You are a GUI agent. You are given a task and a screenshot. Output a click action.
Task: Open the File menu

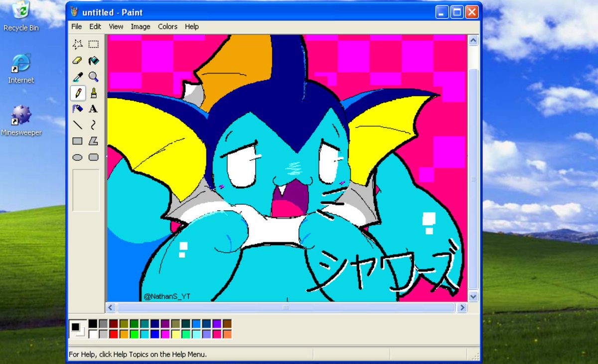point(76,26)
